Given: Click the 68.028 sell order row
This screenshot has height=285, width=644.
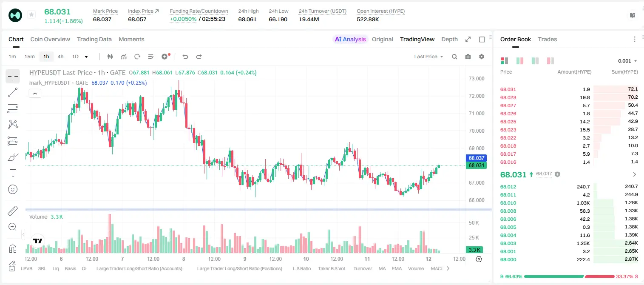Looking at the screenshot, I should [x=569, y=97].
